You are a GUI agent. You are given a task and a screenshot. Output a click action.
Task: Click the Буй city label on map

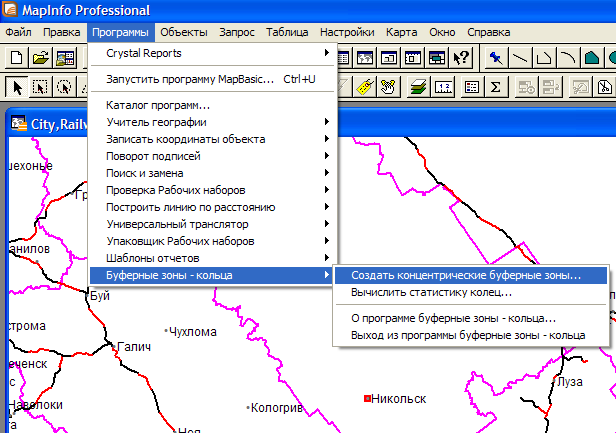pos(100,295)
